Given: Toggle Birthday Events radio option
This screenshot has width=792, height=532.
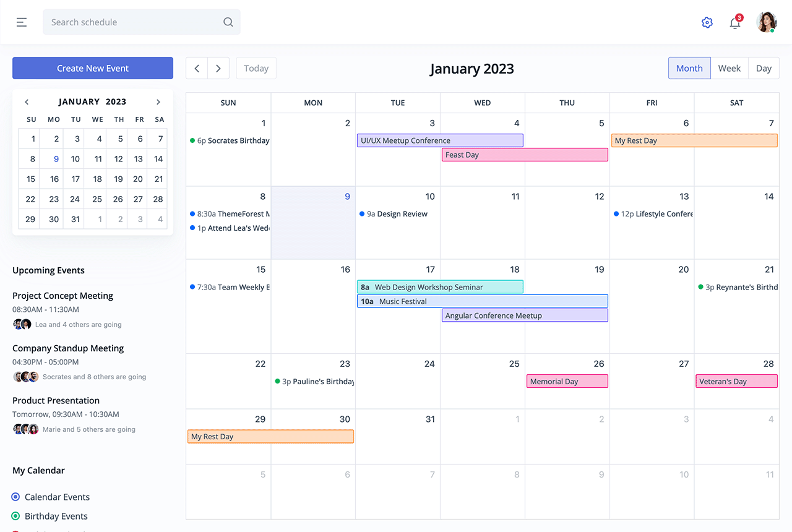Looking at the screenshot, I should [x=15, y=516].
